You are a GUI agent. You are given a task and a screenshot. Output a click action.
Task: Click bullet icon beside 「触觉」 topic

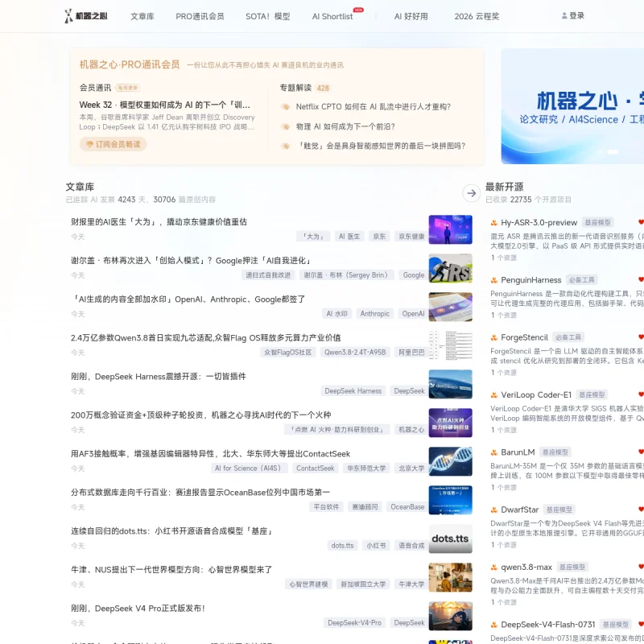[x=285, y=146]
